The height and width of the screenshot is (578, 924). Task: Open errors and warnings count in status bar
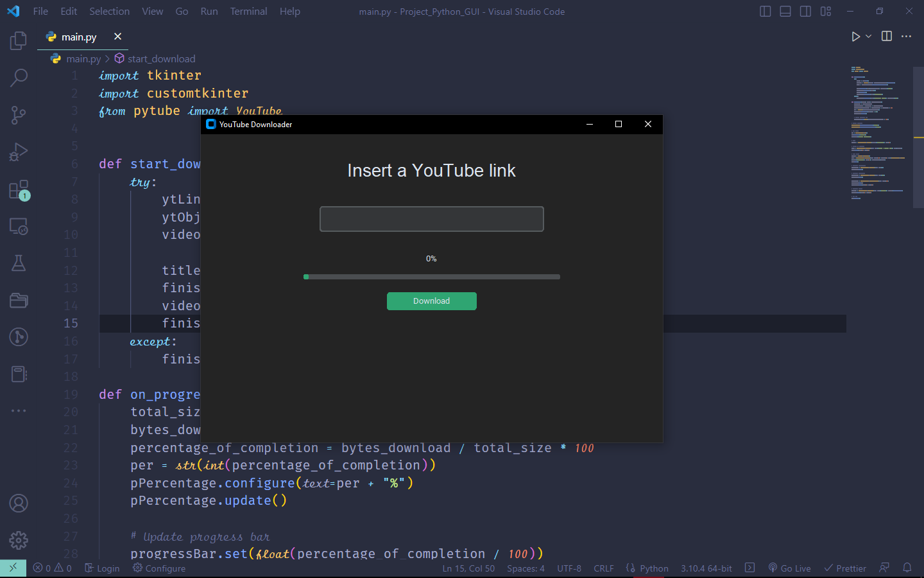coord(53,568)
